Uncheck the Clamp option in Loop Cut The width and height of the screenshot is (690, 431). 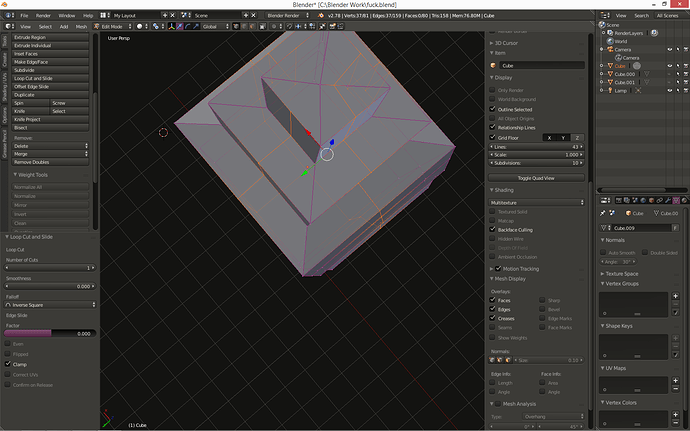tap(8, 364)
